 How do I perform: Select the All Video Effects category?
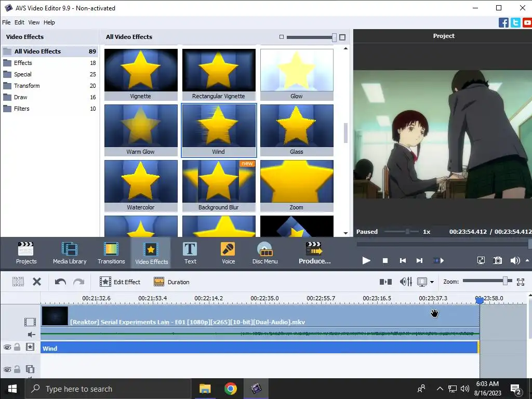click(x=49, y=51)
